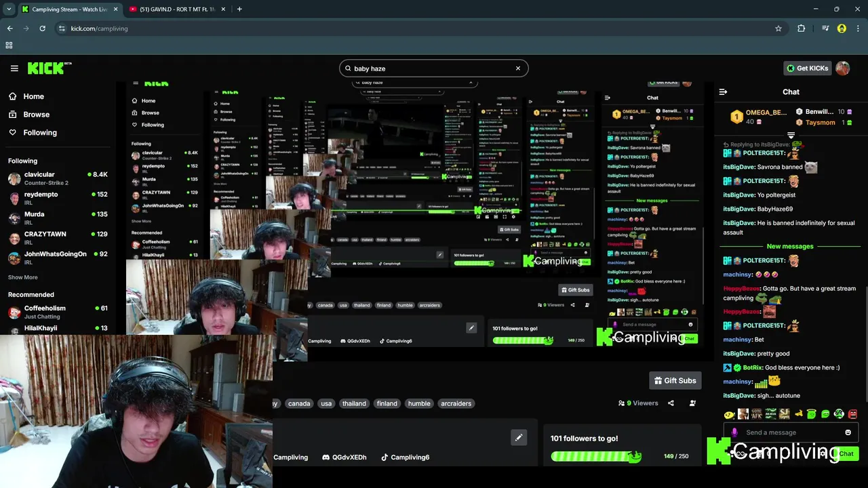Insert the Gone AFK emote
The image size is (868, 488).
pos(756,413)
